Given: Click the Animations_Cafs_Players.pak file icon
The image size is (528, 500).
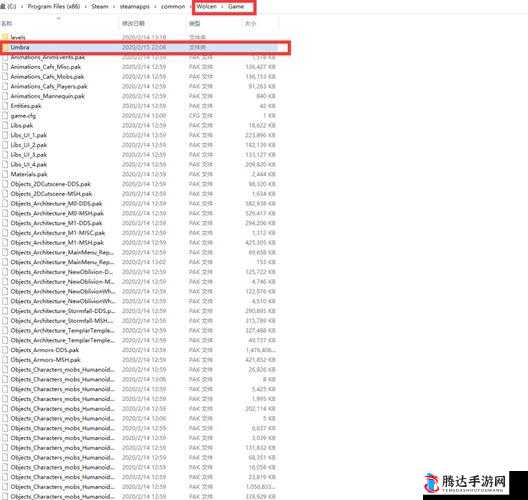Looking at the screenshot, I should coord(5,87).
